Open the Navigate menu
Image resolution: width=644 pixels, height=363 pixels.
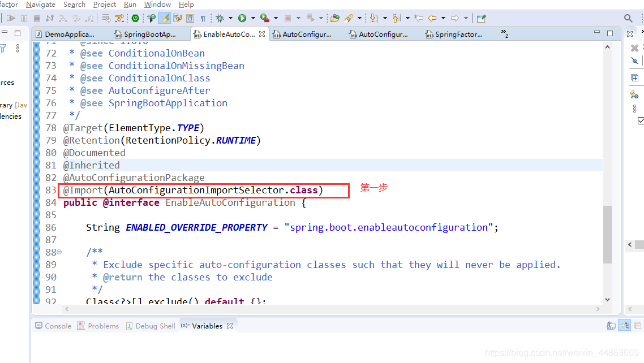point(41,5)
